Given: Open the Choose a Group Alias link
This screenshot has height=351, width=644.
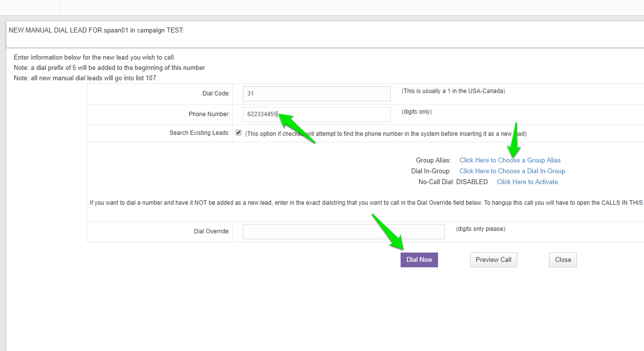Looking at the screenshot, I should (510, 160).
